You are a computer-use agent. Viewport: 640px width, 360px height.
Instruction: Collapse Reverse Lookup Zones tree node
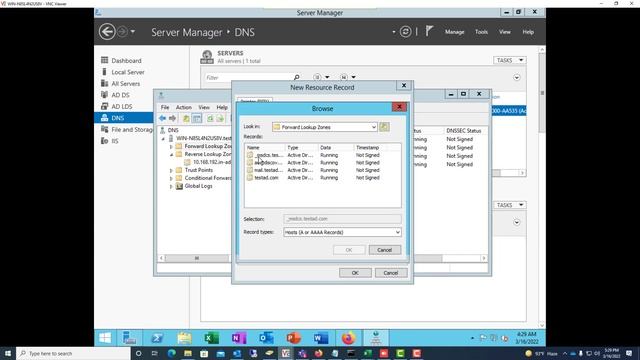tap(171, 155)
